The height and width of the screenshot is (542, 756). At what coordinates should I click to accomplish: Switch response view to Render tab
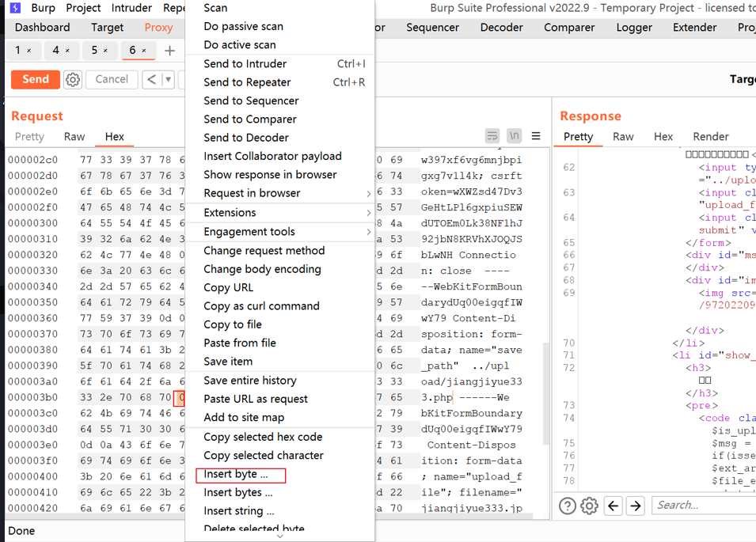710,137
